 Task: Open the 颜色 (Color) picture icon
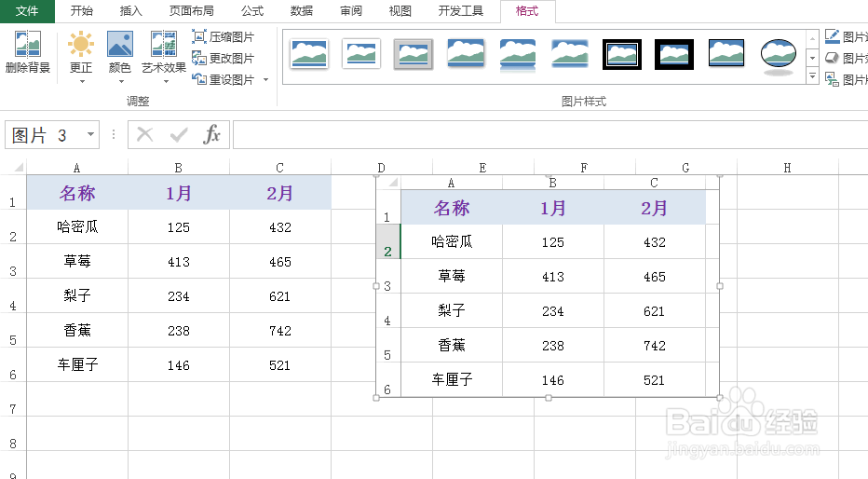[x=119, y=45]
